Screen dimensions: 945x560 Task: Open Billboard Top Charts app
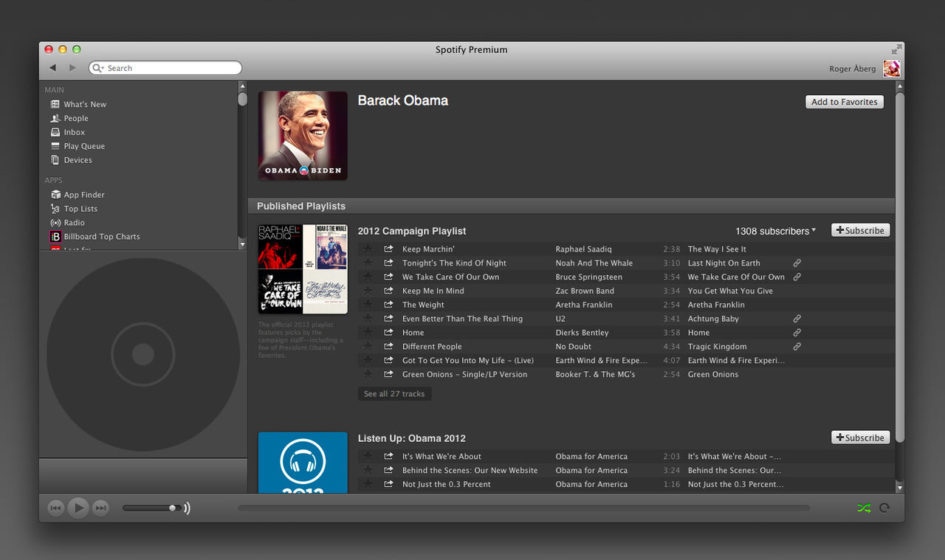(x=94, y=237)
